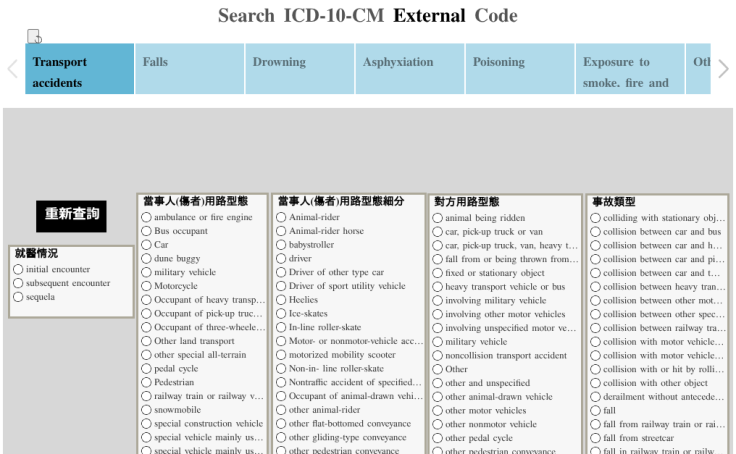
Task: Select ambulance or fire engine
Action: point(146,217)
